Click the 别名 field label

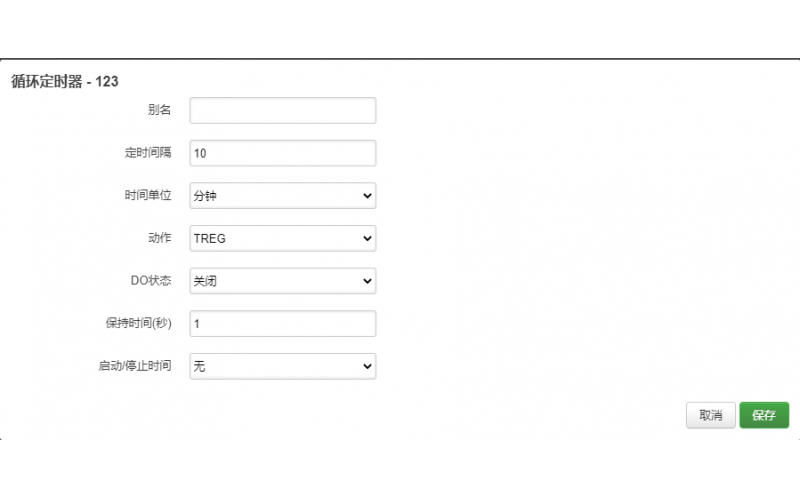click(x=159, y=110)
